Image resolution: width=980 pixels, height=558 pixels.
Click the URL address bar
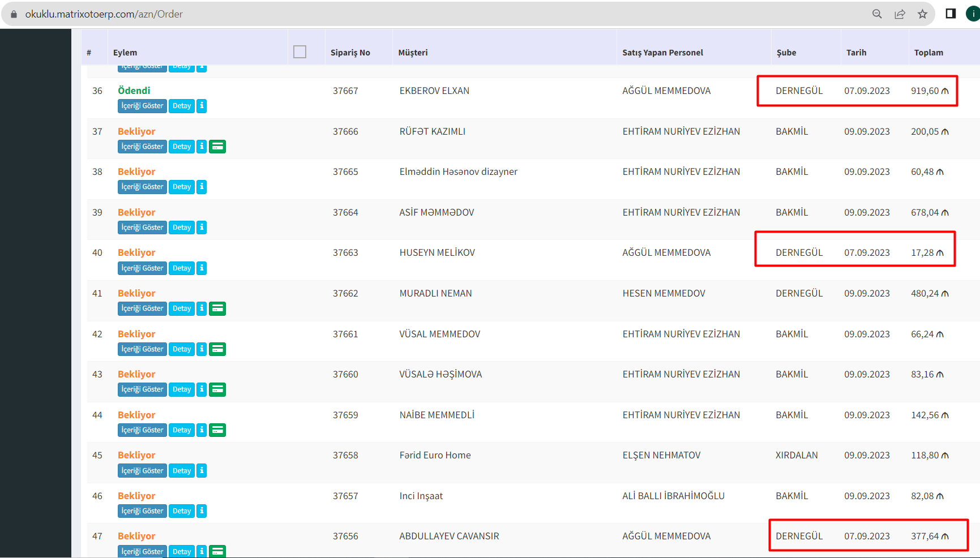coord(396,14)
